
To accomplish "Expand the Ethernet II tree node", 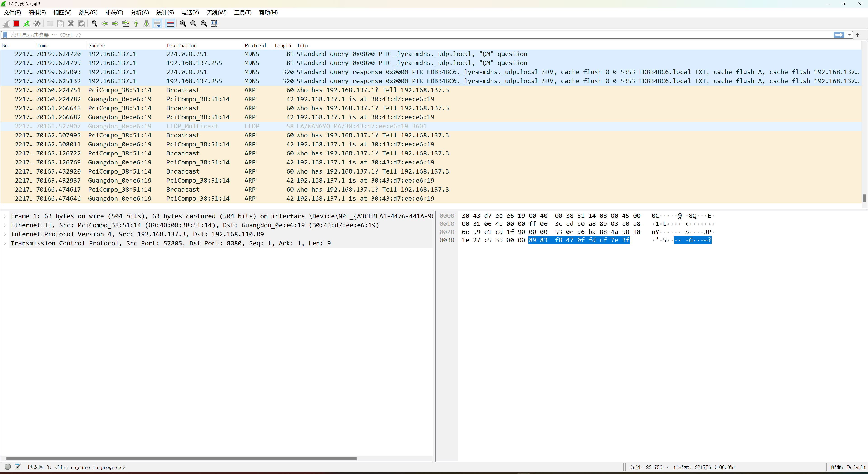I will coord(5,225).
